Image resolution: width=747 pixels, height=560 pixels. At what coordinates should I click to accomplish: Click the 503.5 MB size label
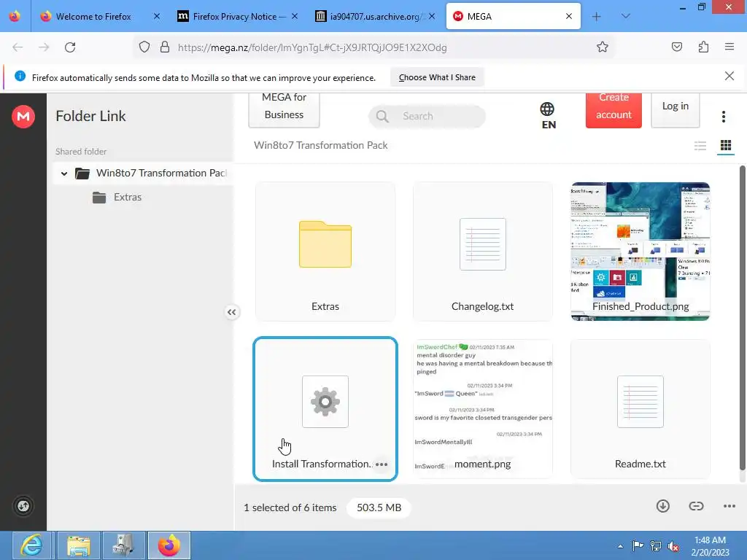[x=379, y=507]
